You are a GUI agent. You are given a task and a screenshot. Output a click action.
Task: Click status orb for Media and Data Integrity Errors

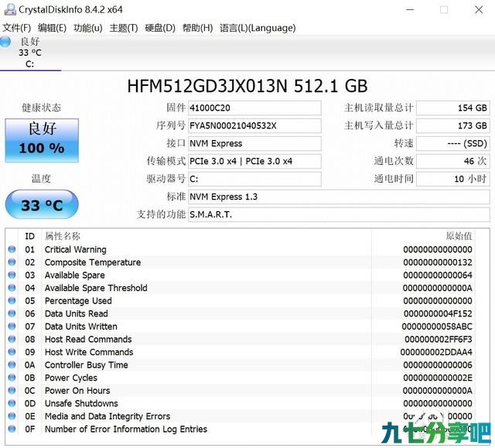tap(12, 416)
